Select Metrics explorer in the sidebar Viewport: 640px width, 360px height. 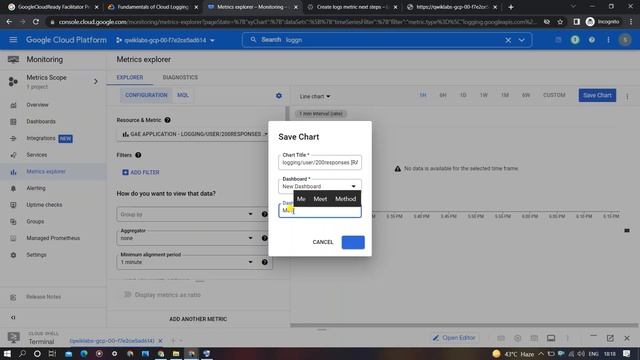(46, 171)
